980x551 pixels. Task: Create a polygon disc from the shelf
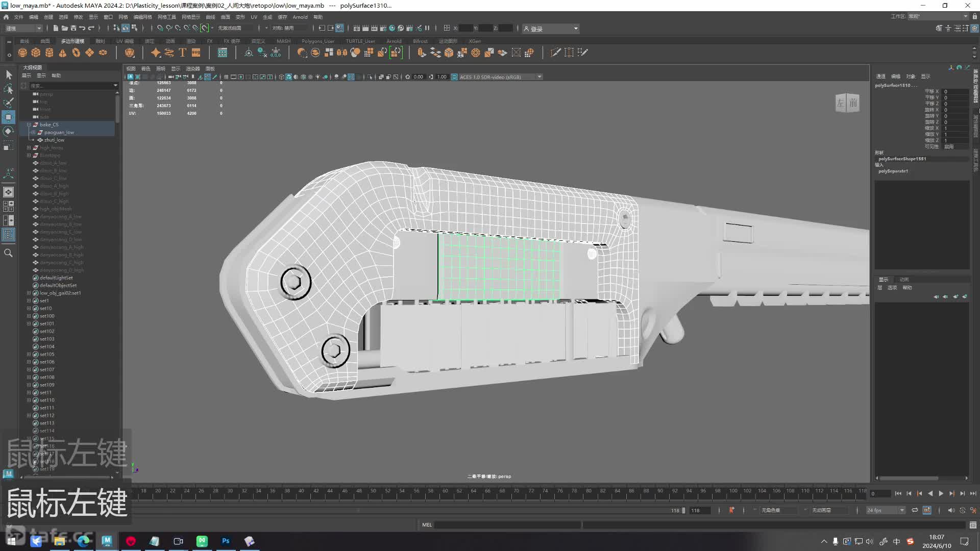click(x=103, y=53)
